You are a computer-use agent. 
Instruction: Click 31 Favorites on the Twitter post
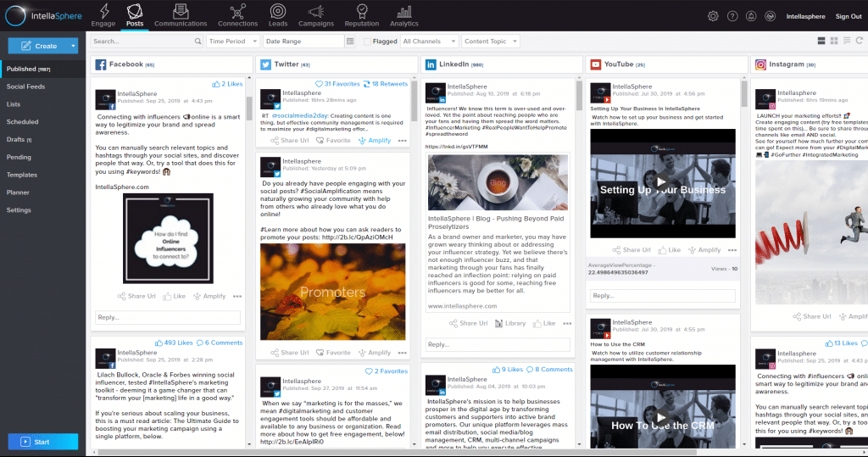coord(337,84)
